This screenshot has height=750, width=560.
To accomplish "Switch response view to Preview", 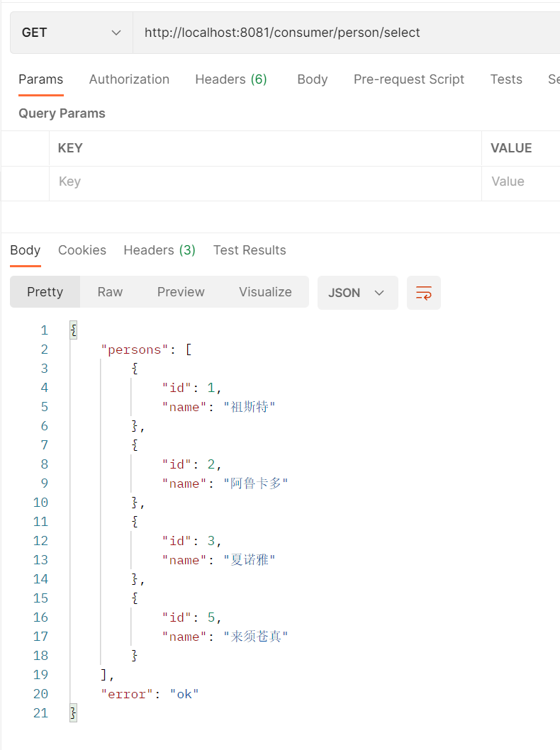I will click(181, 292).
